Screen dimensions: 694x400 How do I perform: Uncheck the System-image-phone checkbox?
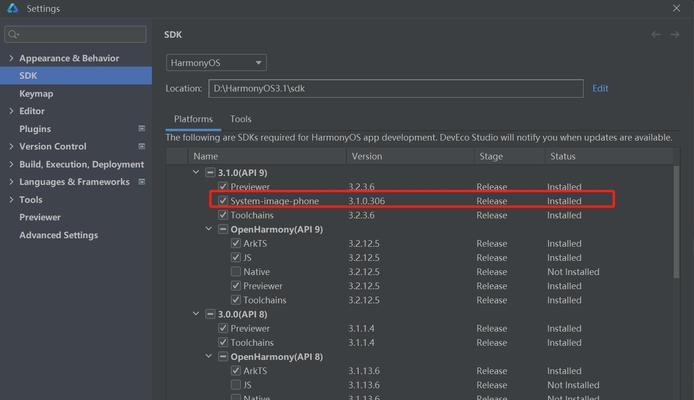223,201
